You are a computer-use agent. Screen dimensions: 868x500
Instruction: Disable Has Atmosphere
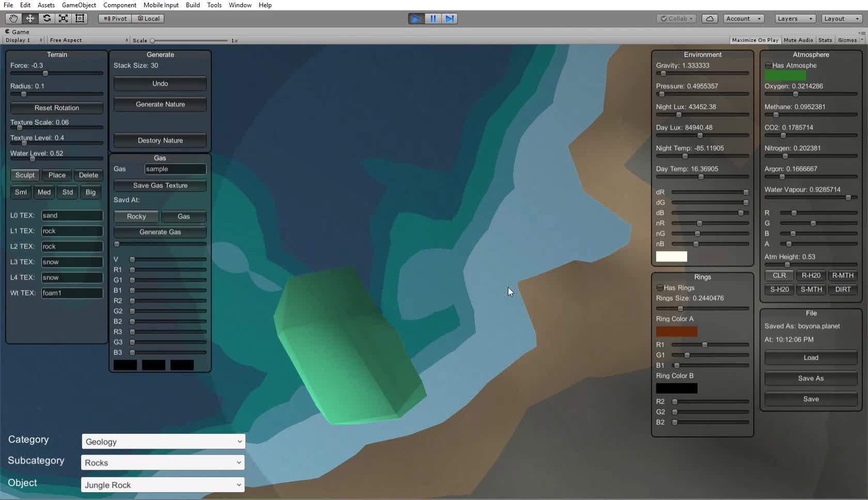pyautogui.click(x=768, y=66)
